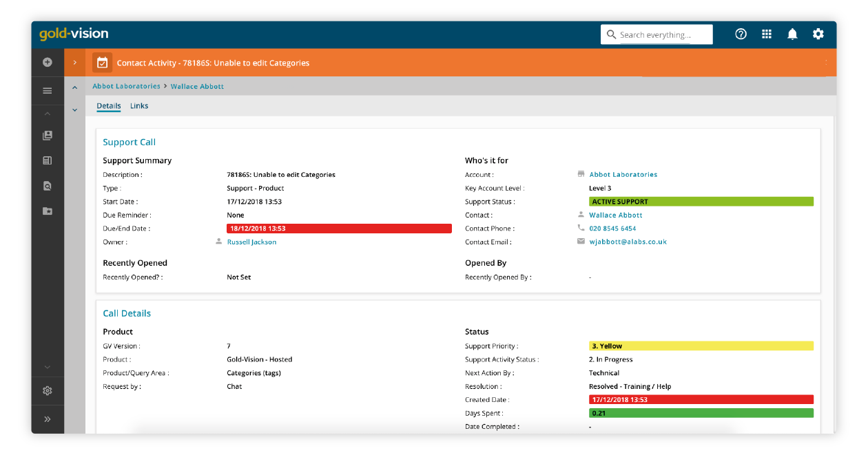Image resolution: width=868 pixels, height=455 pixels.
Task: Click the phone icon beside contact phone
Action: tap(581, 228)
